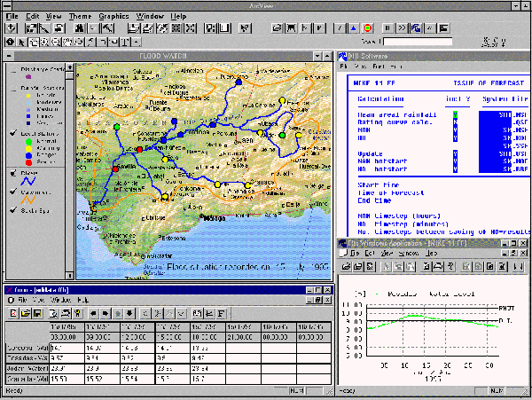Select Mean areal rainfall calculation row

tap(385, 115)
